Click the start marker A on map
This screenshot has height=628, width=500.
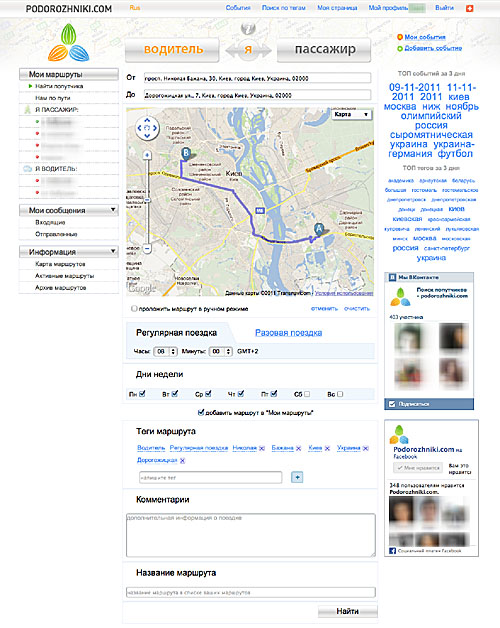319,229
